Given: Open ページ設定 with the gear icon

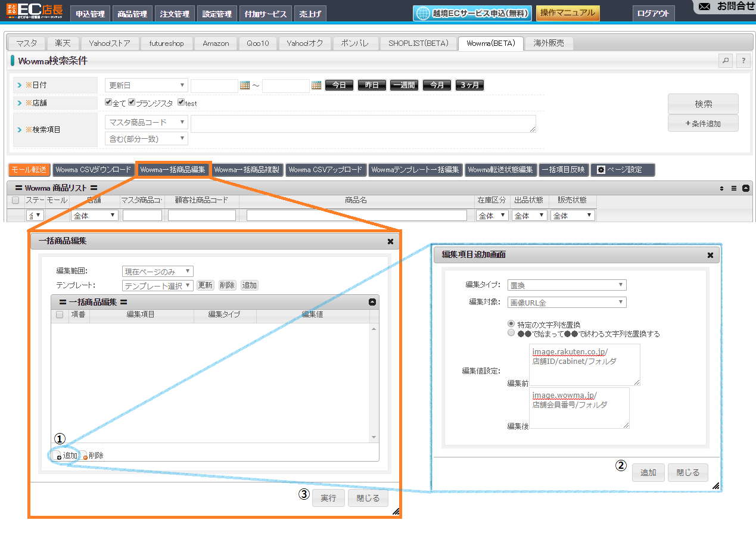Looking at the screenshot, I should (x=623, y=170).
